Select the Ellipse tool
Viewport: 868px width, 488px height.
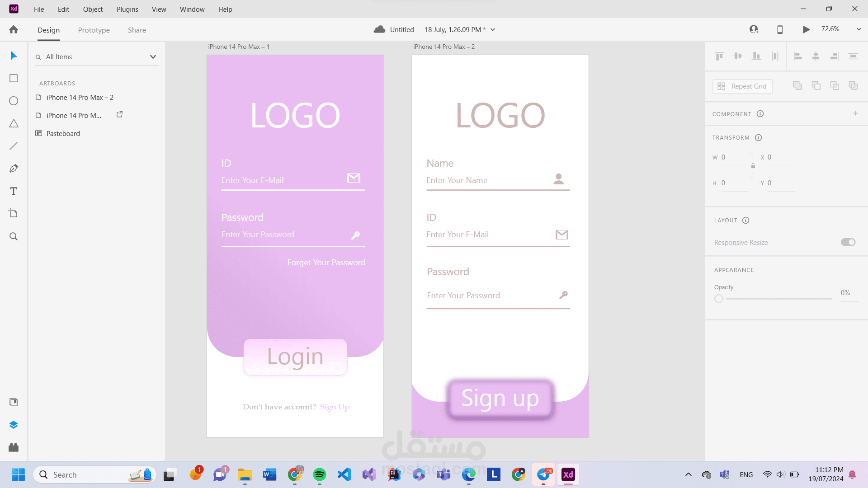[14, 100]
